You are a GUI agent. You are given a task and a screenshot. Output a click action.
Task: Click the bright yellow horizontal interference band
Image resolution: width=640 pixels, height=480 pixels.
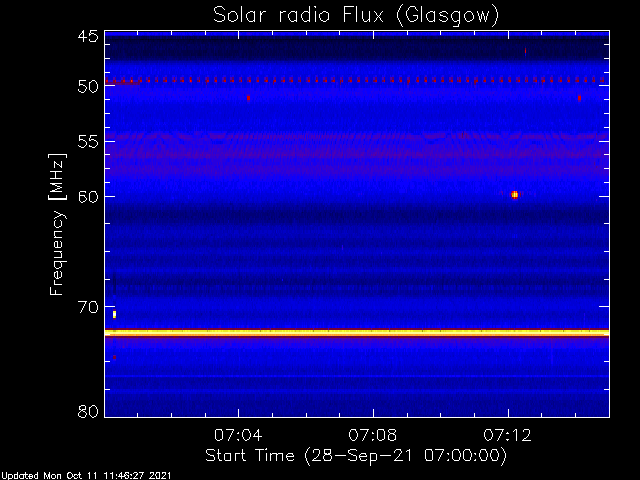[x=357, y=333]
